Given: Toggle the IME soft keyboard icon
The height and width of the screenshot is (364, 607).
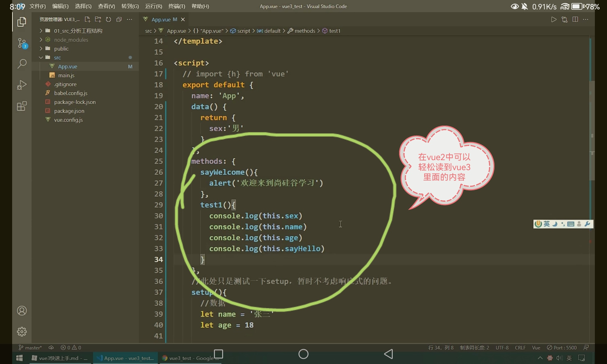Looking at the screenshot, I should click(x=571, y=224).
